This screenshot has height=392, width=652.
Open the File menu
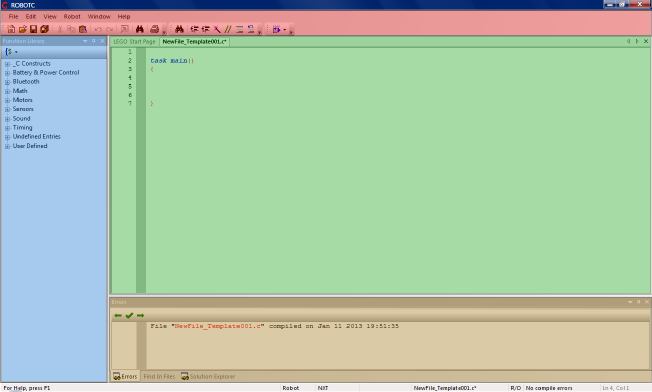pos(13,17)
